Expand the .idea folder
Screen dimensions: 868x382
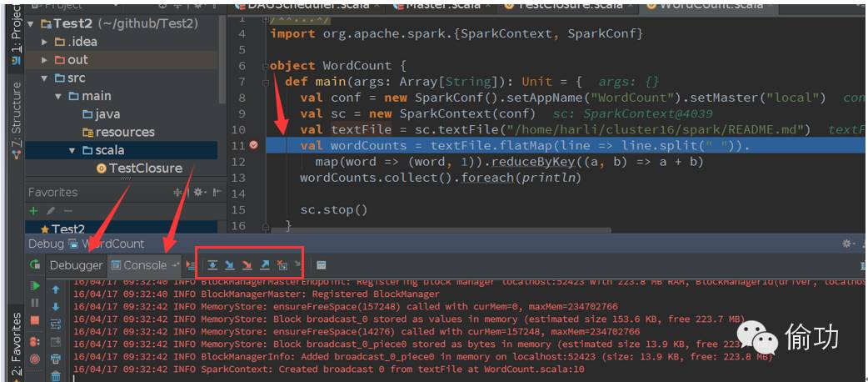click(45, 43)
